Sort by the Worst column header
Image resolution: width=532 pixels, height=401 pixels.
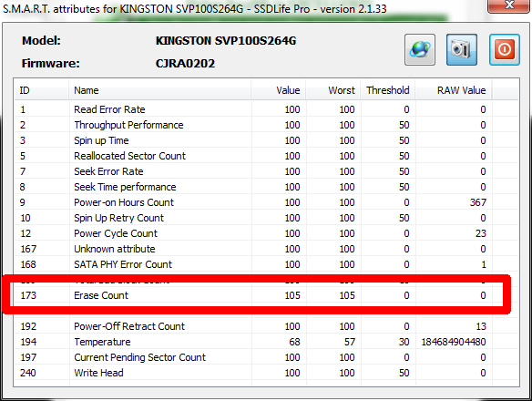(333, 90)
